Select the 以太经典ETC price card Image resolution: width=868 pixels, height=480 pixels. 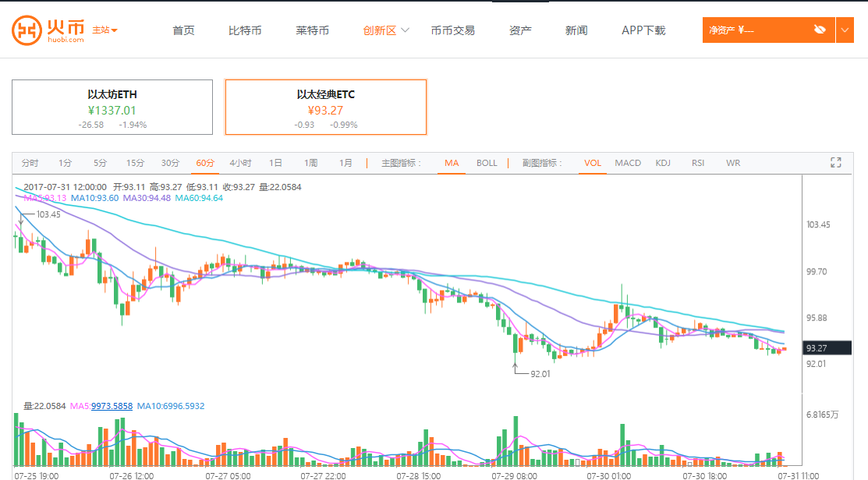click(325, 107)
